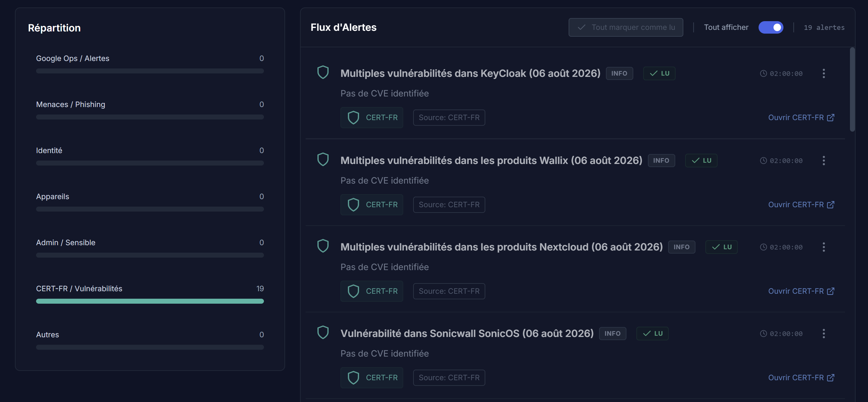Toggle the LU read badge on the Nextcloud alert
This screenshot has height=402, width=868.
[722, 247]
